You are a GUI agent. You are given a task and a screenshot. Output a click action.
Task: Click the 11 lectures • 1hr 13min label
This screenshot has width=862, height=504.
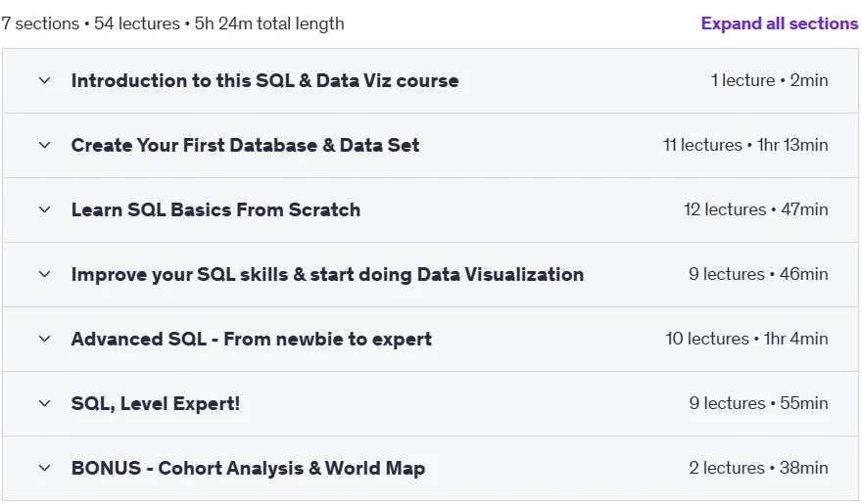click(x=745, y=145)
